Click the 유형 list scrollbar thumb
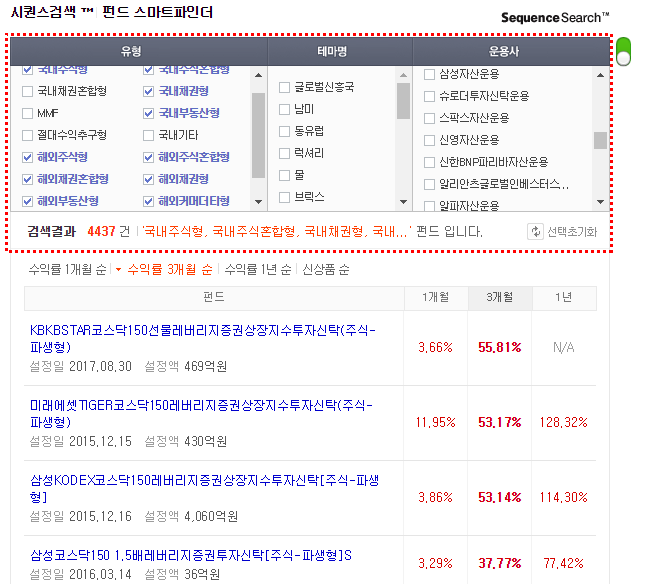 pyautogui.click(x=258, y=136)
